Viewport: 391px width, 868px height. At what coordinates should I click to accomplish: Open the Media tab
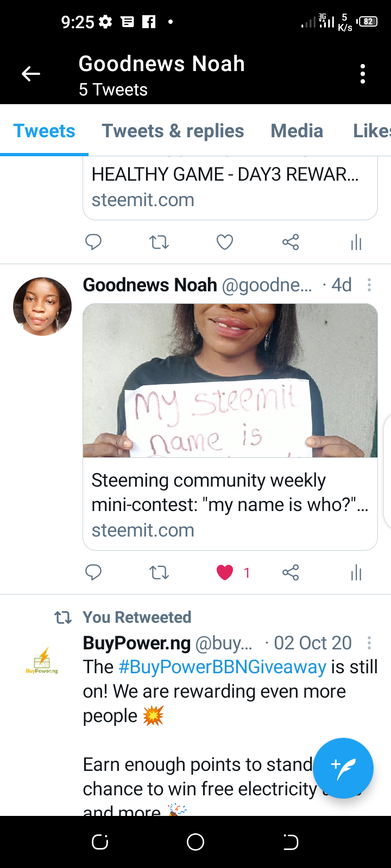[x=297, y=131]
